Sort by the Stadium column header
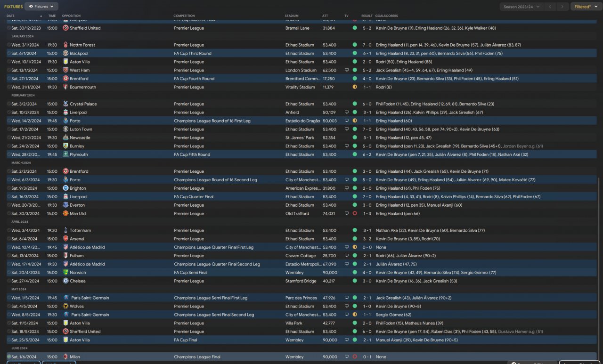 [292, 16]
